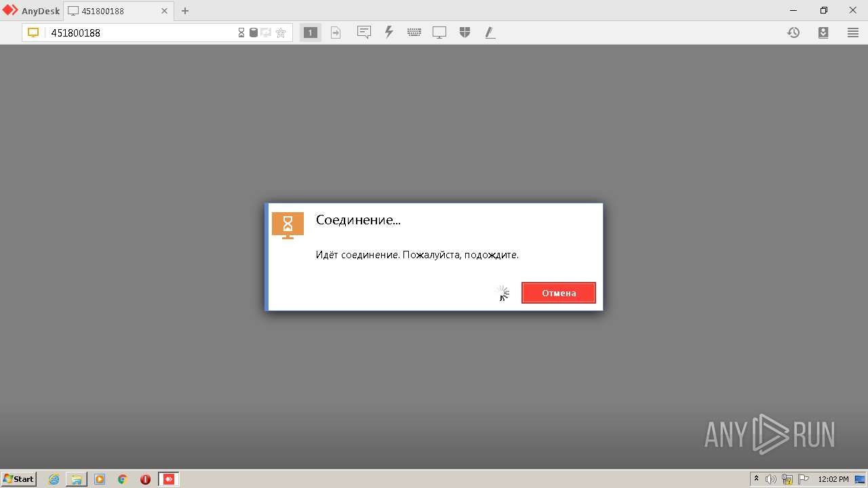Click the show desktop tray button

point(861,479)
